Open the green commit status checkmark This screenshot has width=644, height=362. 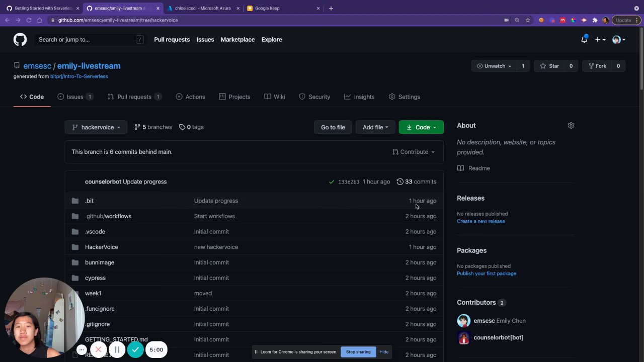(332, 182)
